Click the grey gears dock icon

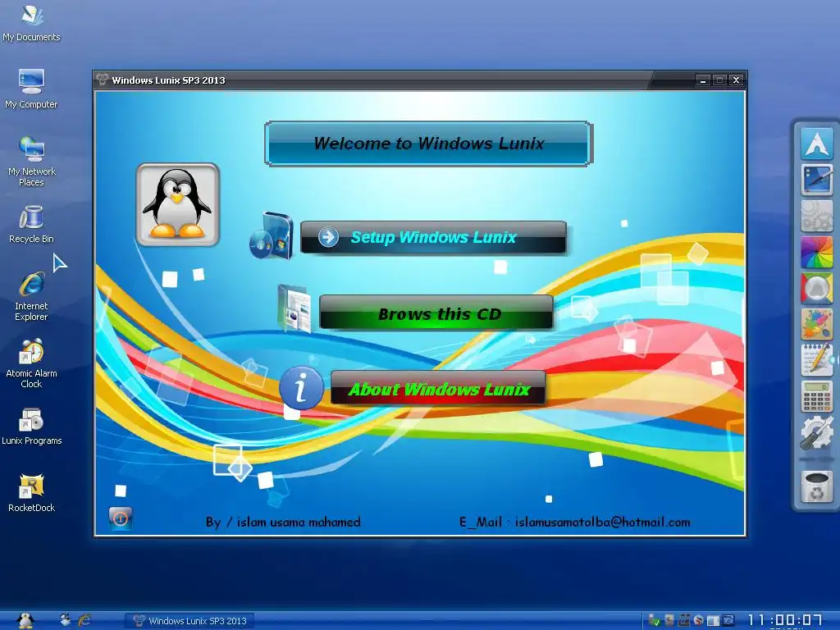click(x=816, y=216)
